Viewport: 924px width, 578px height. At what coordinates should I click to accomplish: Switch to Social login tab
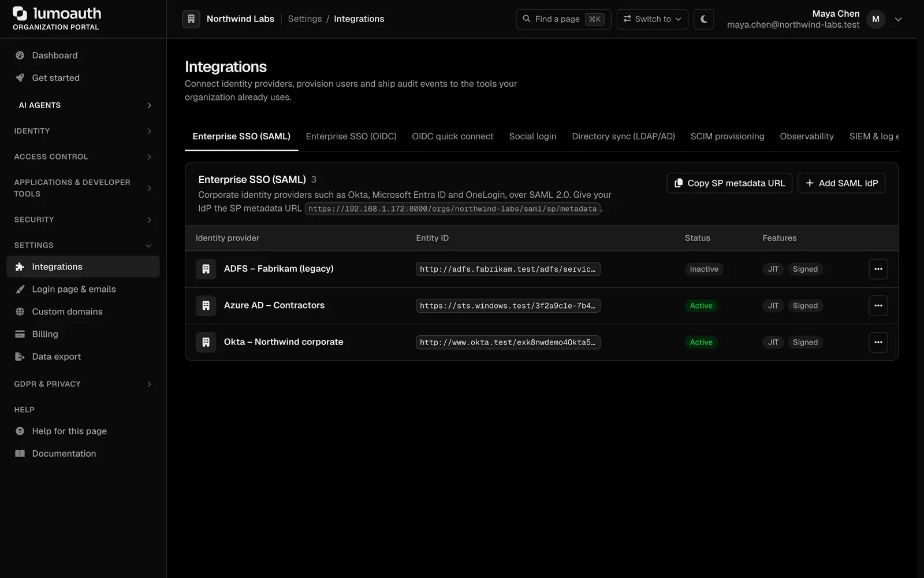coord(532,136)
